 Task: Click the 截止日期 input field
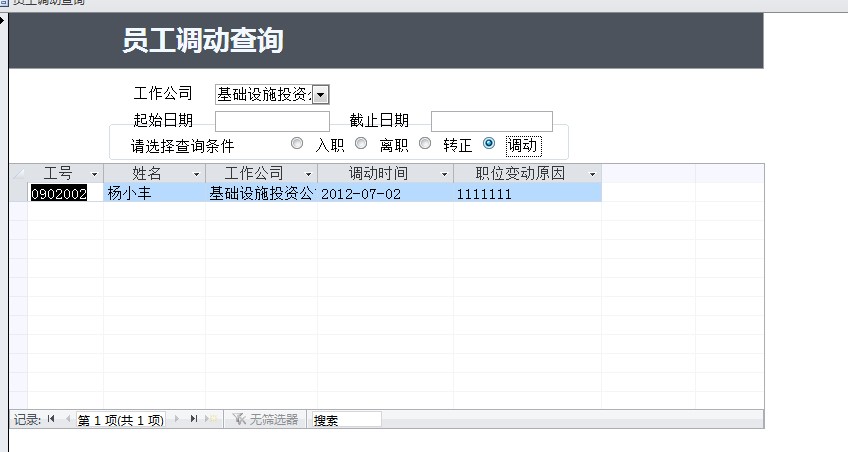pos(492,121)
